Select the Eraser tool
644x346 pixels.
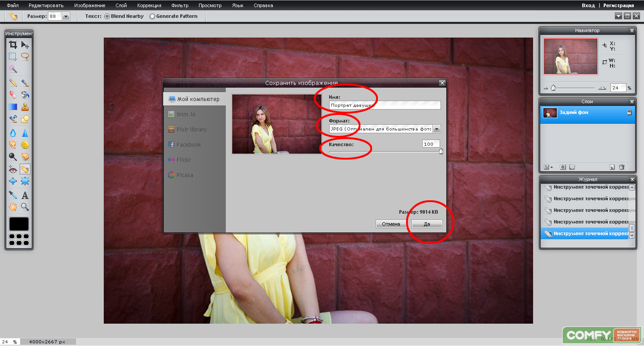click(13, 95)
